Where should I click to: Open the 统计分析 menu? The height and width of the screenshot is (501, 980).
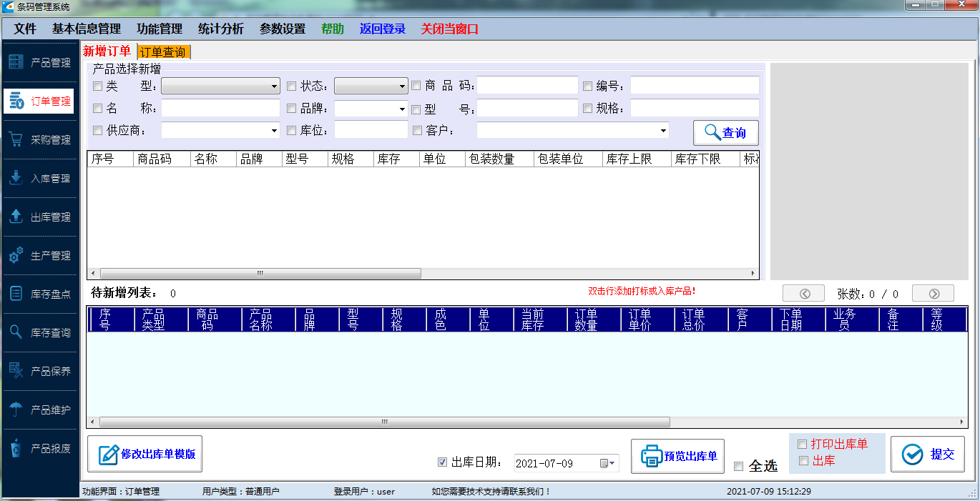click(x=221, y=29)
